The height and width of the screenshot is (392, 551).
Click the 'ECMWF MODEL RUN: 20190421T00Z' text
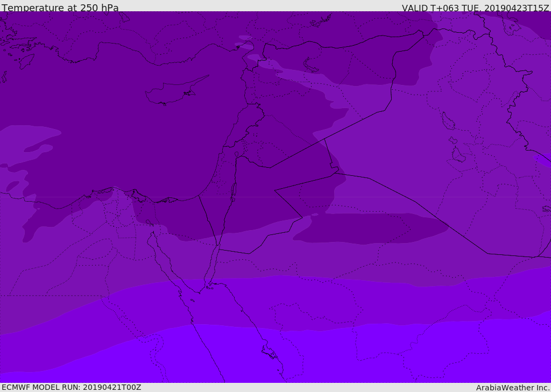tap(72, 387)
